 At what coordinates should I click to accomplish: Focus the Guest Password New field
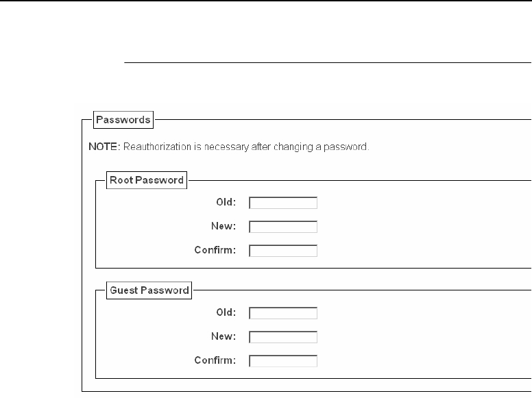click(x=283, y=337)
